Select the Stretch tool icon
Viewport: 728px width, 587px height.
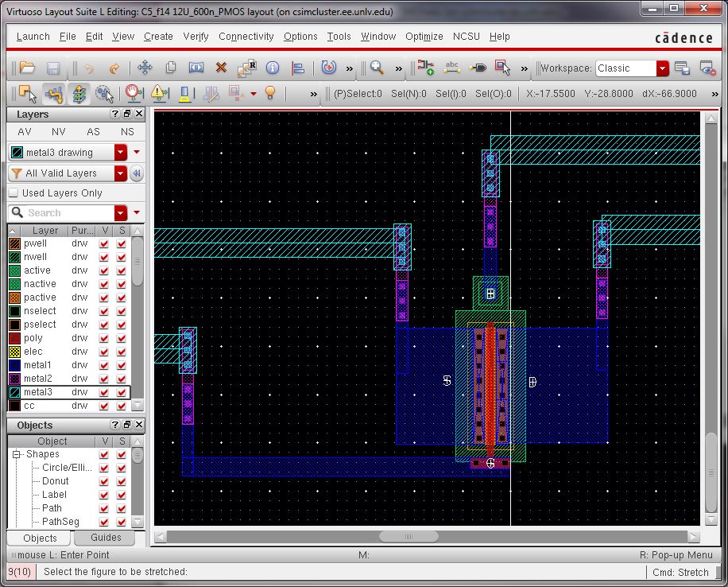196,68
